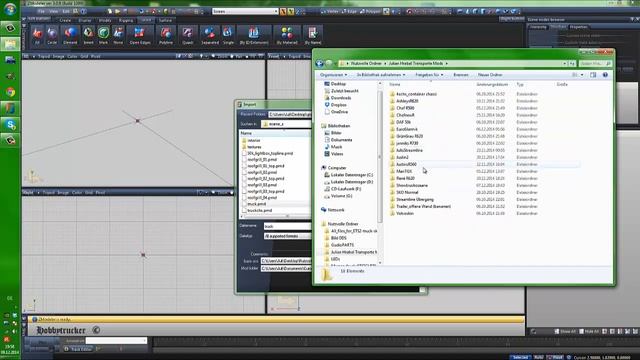Viewport: 640px width, 360px height.
Task: Expand the Explorer view options arrow
Action: point(582,75)
